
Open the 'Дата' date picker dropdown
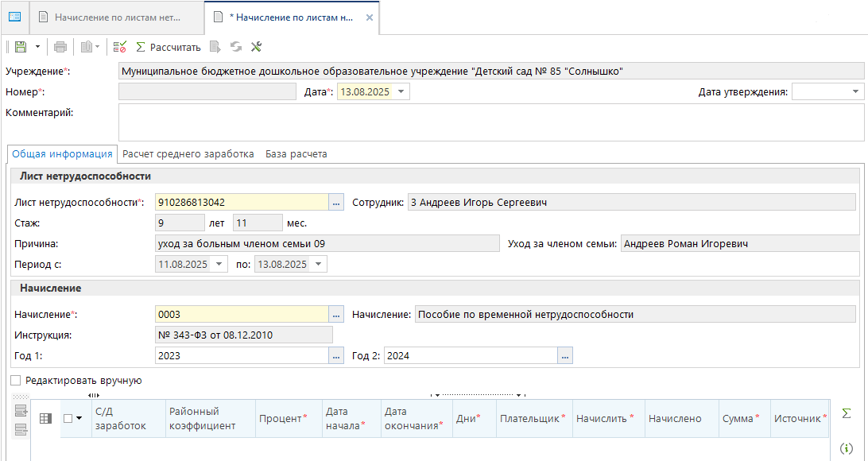tap(402, 92)
